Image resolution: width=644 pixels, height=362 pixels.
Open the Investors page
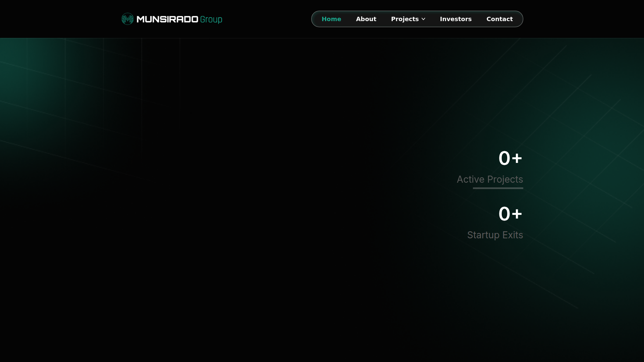point(456,19)
